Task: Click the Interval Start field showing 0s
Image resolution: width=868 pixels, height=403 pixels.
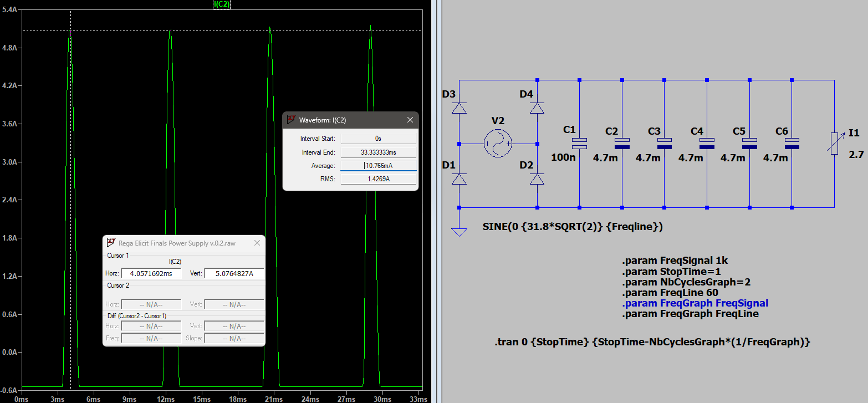Action: coord(378,139)
